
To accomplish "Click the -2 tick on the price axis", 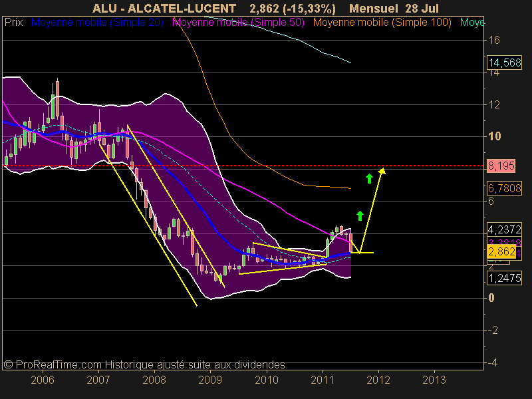I will [493, 330].
